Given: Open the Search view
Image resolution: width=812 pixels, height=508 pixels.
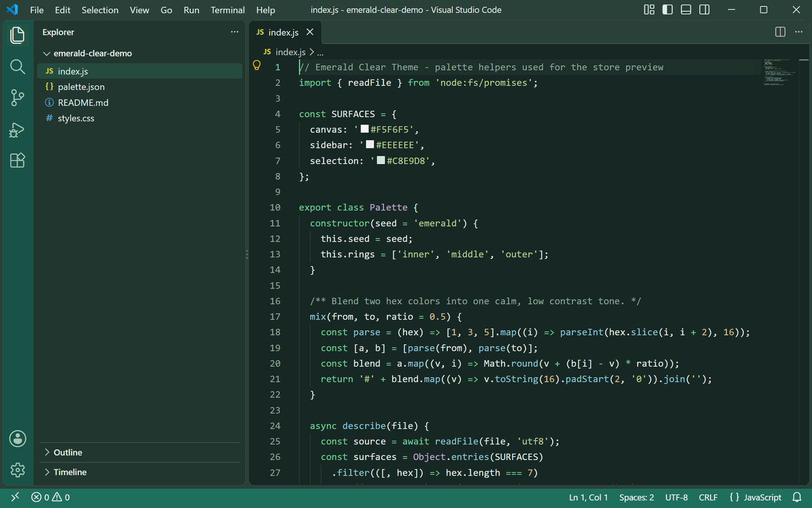Looking at the screenshot, I should tap(17, 67).
